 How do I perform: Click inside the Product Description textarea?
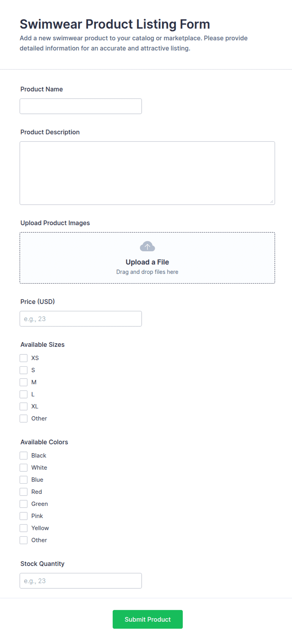[x=147, y=173]
